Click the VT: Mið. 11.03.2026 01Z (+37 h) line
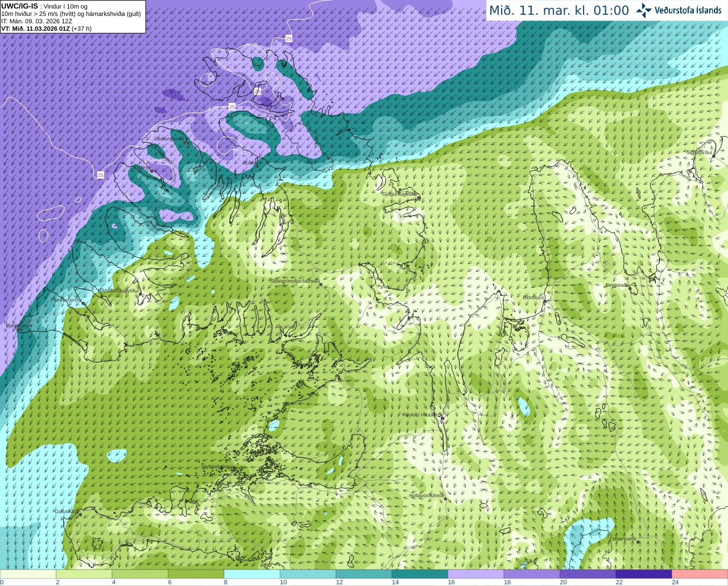This screenshot has width=728, height=586. click(x=47, y=28)
